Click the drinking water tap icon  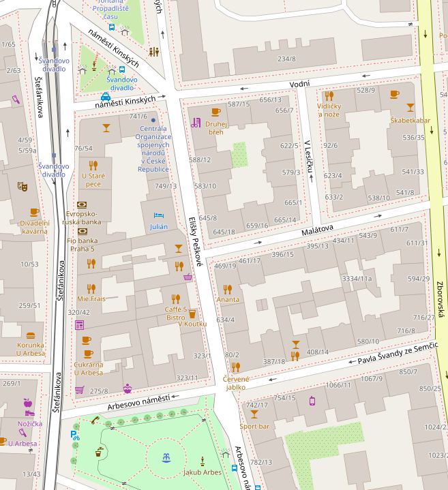(x=99, y=452)
